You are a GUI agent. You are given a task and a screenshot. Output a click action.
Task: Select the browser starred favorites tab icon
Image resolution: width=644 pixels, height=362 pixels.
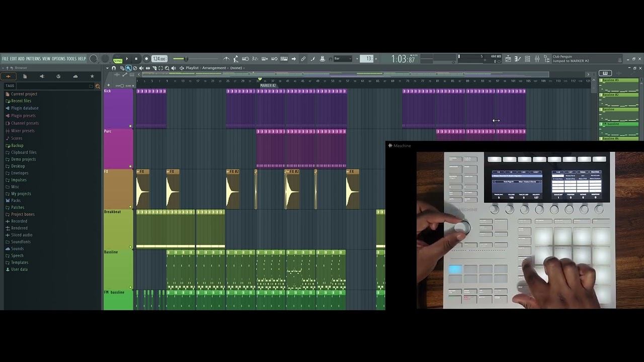pyautogui.click(x=92, y=76)
